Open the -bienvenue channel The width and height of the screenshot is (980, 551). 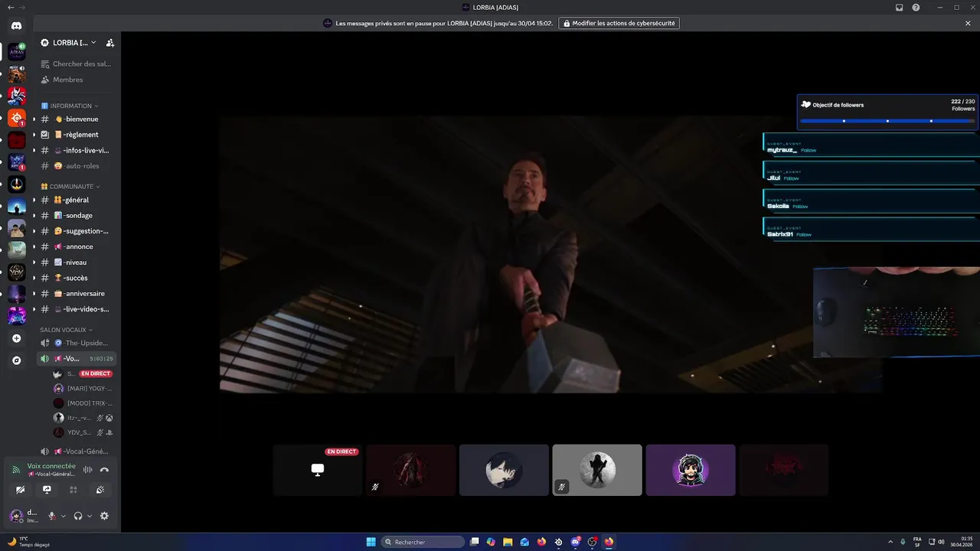click(x=77, y=119)
